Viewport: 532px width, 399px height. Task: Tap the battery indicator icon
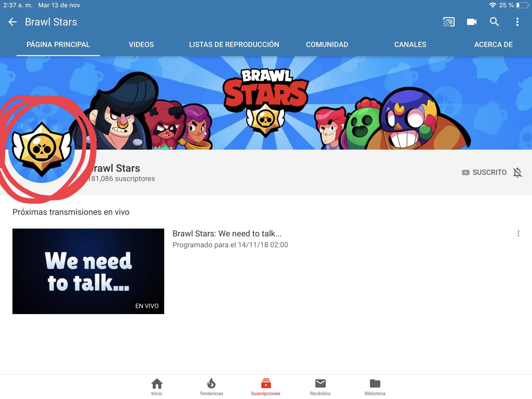522,5
